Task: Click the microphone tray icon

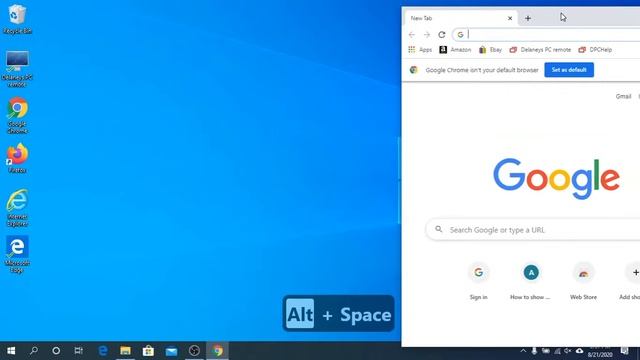Action: 534,351
